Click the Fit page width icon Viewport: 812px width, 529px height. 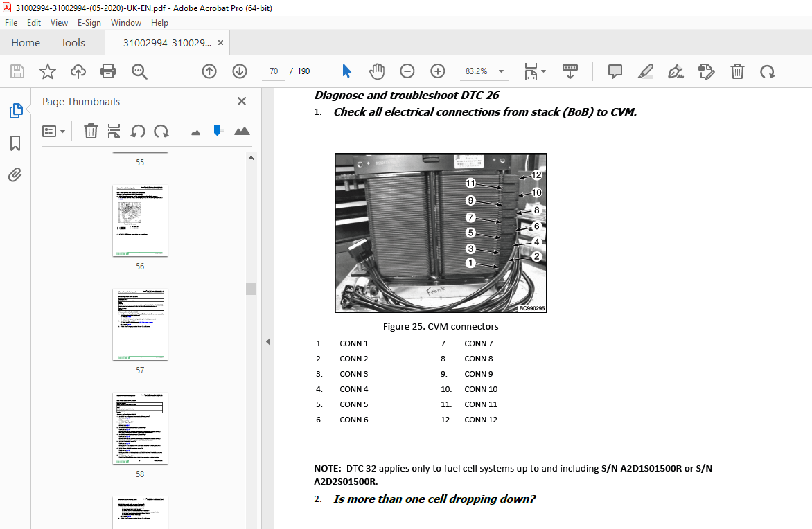coord(531,71)
